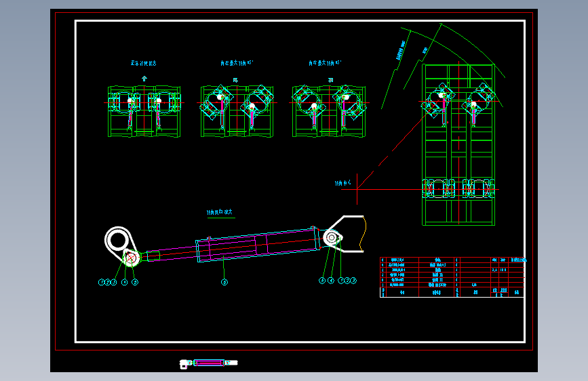Pick balloon 4 below the white crank arm
This screenshot has width=588, height=381.
point(125,282)
